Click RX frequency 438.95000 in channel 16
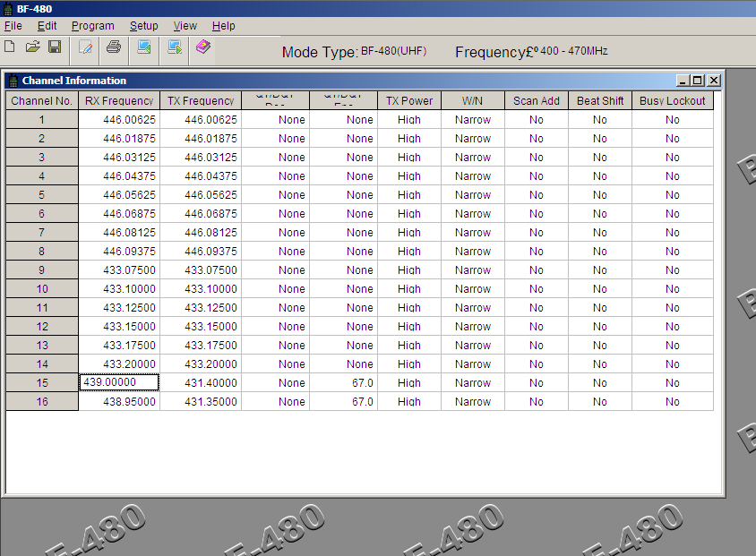756x556 pixels. click(119, 401)
